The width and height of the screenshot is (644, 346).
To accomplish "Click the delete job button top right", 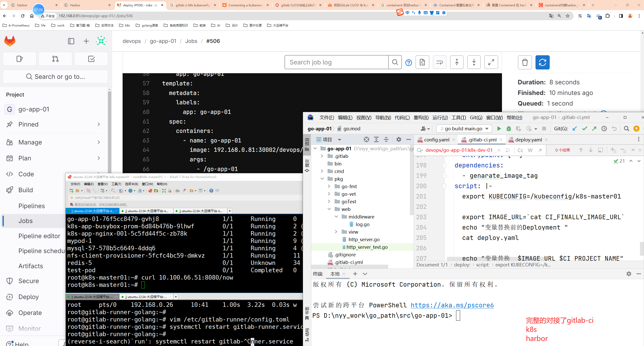I will [x=525, y=62].
